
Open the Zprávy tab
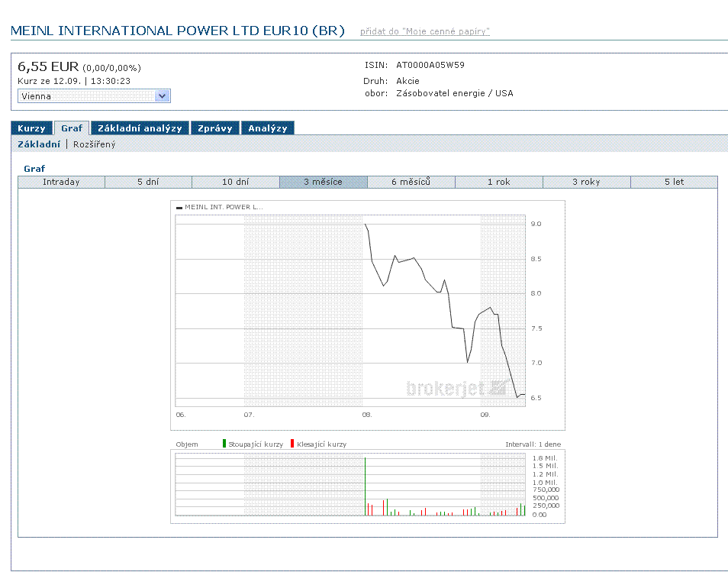215,128
